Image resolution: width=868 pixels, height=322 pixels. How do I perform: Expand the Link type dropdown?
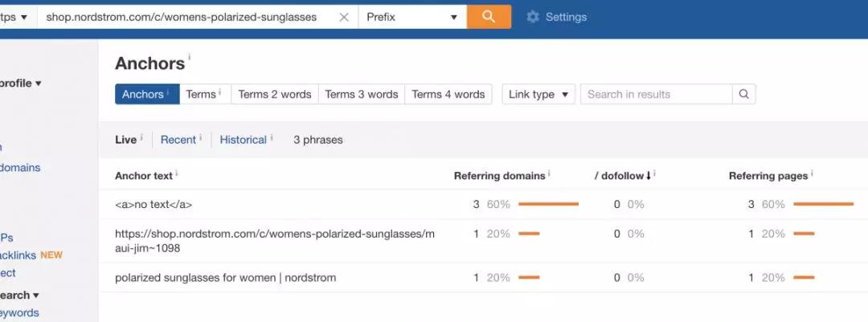coord(538,94)
